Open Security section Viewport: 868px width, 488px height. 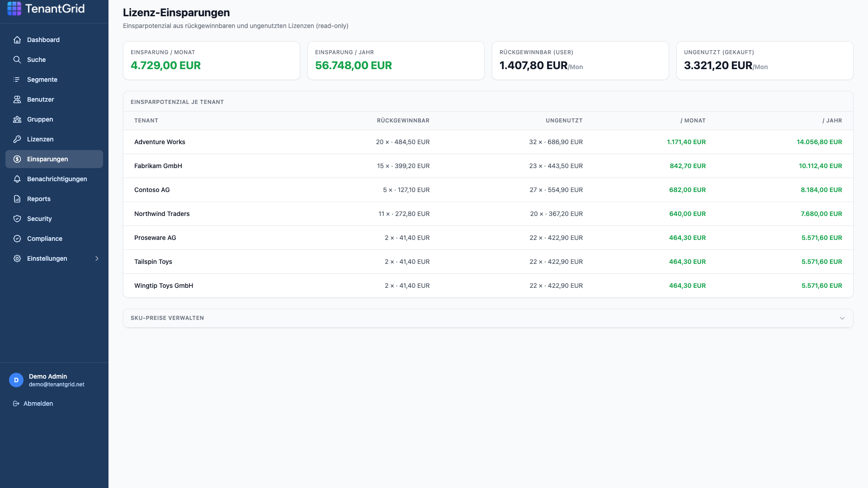tap(54, 219)
